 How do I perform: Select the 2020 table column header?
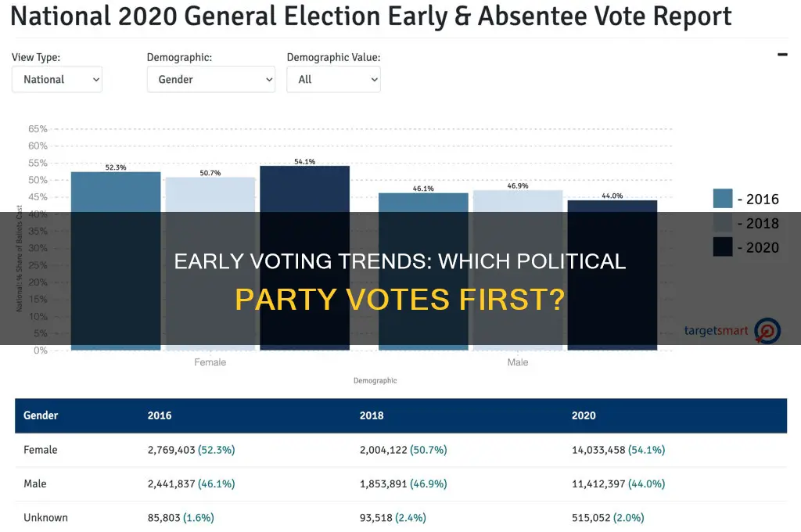coord(584,415)
